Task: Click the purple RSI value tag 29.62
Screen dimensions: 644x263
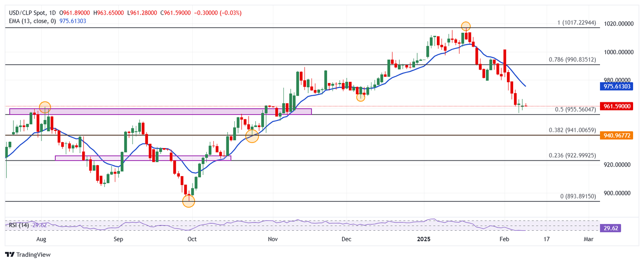Action: [x=610, y=228]
